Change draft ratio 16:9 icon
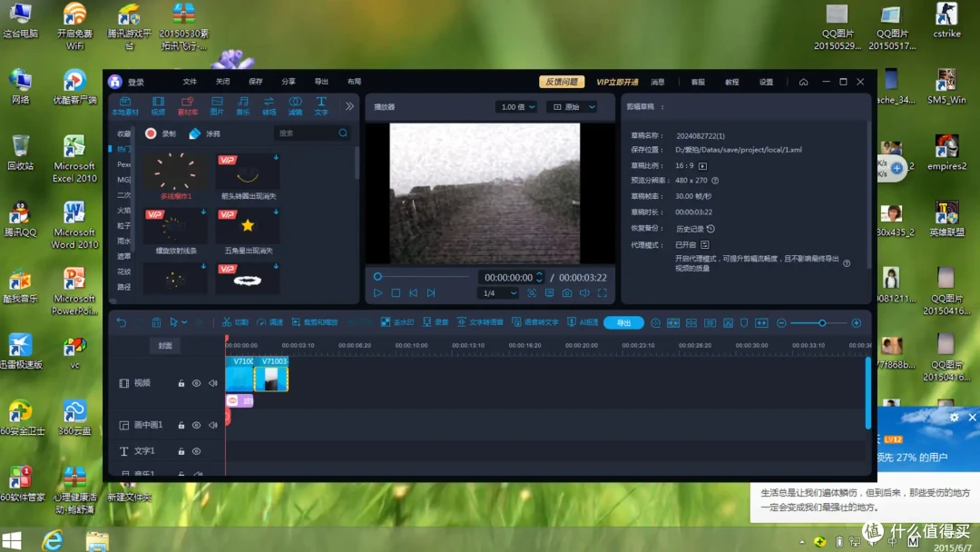The height and width of the screenshot is (552, 980). (702, 165)
